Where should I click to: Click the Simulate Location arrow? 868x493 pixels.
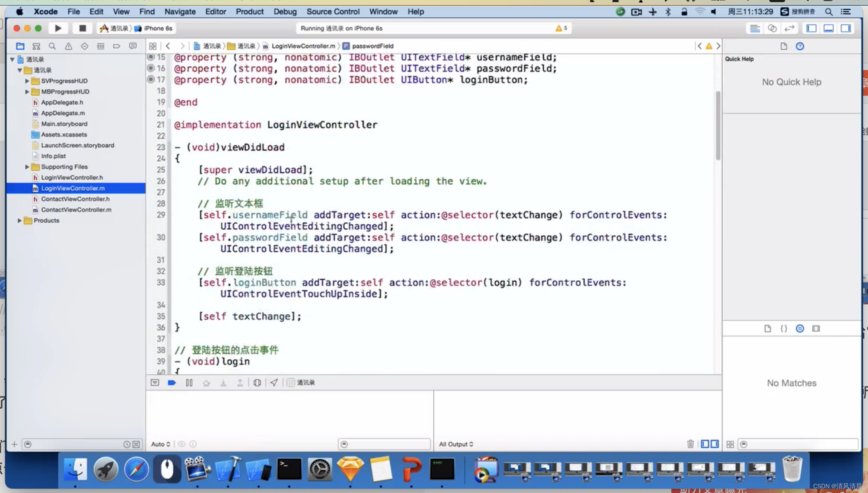(x=274, y=383)
